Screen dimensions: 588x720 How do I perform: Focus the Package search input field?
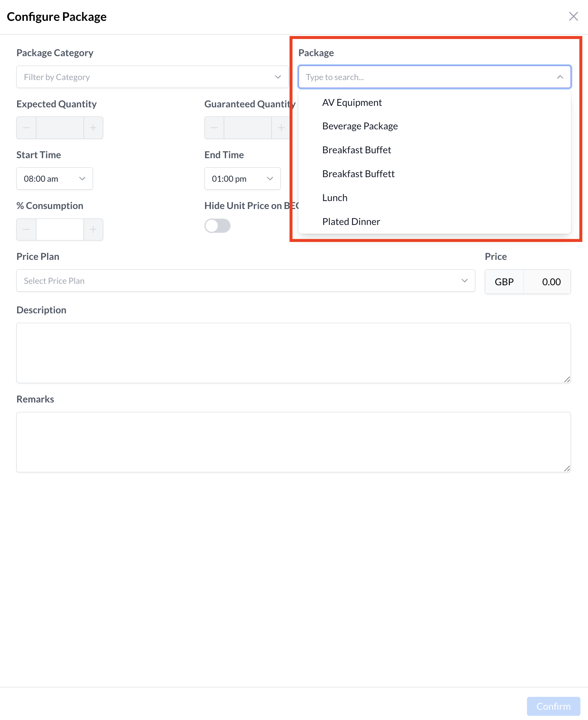pyautogui.click(x=425, y=77)
